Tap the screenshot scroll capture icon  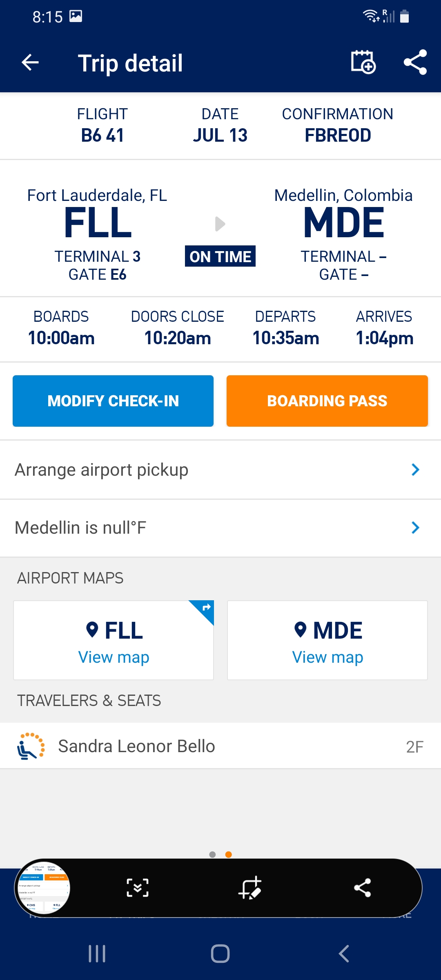[138, 888]
